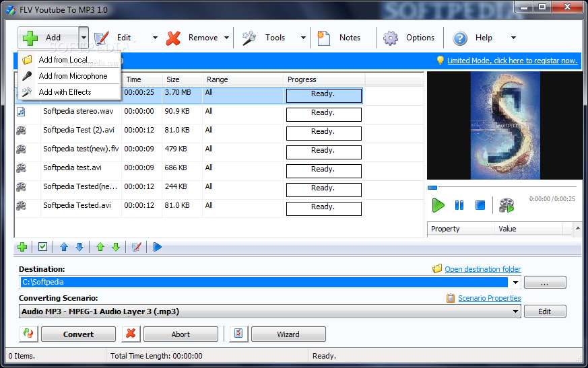Click the convert arrows icon
Viewport: 588px width, 368px height.
28,334
